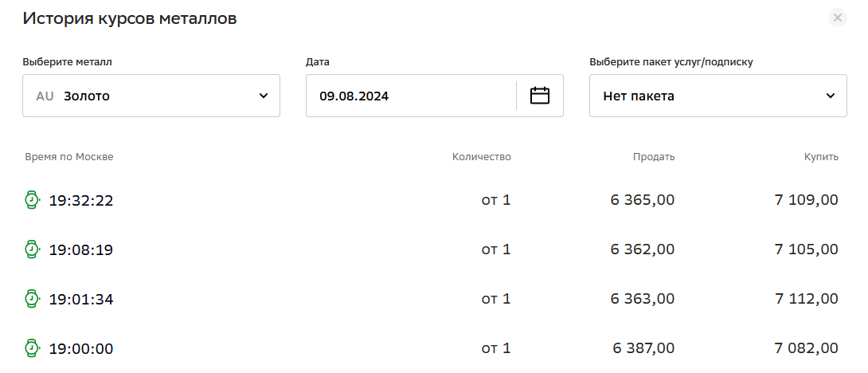The image size is (868, 373).
Task: Click the 'Купить' column header
Action: 821,157
